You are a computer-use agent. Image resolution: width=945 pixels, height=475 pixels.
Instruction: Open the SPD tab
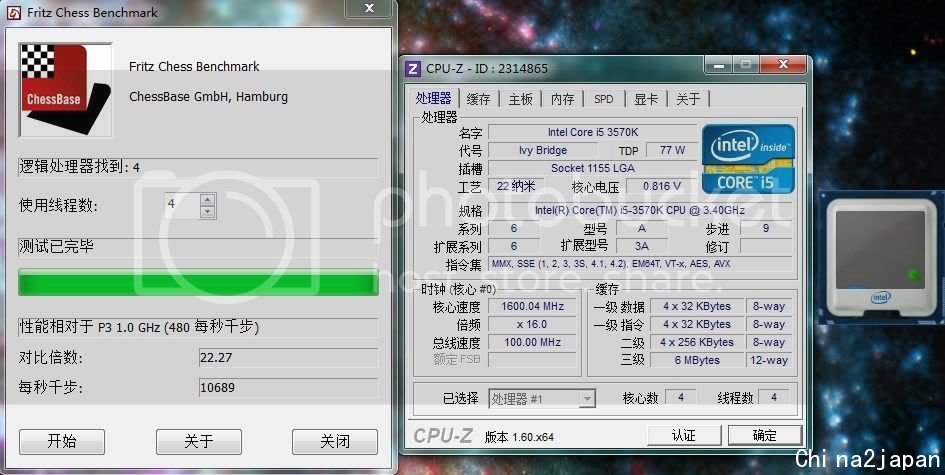(x=603, y=99)
